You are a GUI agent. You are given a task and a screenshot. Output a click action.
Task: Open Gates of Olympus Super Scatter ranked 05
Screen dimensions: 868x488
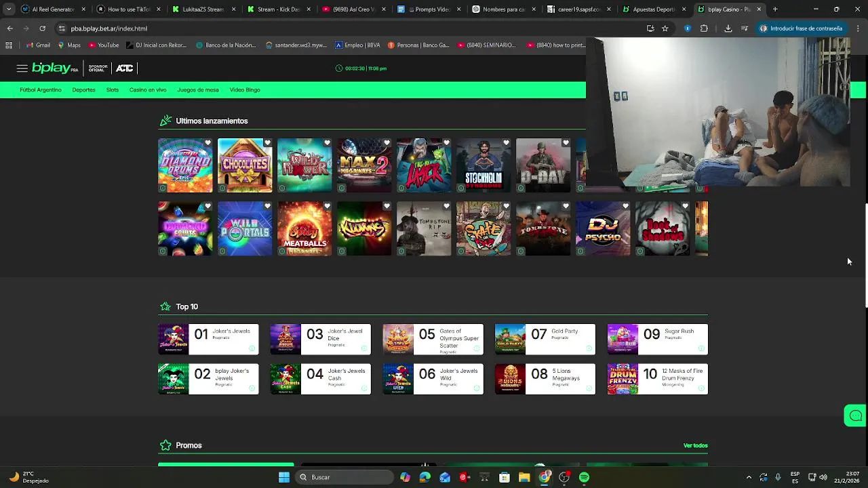tap(433, 339)
